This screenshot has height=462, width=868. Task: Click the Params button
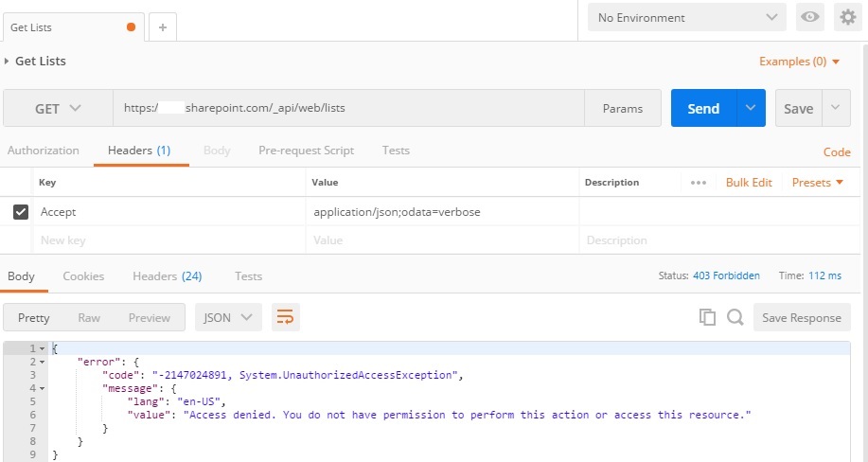pyautogui.click(x=623, y=108)
